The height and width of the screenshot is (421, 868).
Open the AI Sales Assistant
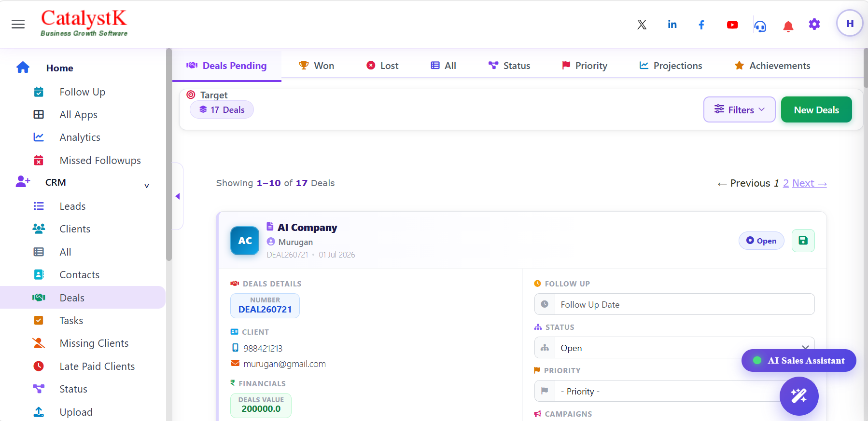(x=799, y=360)
